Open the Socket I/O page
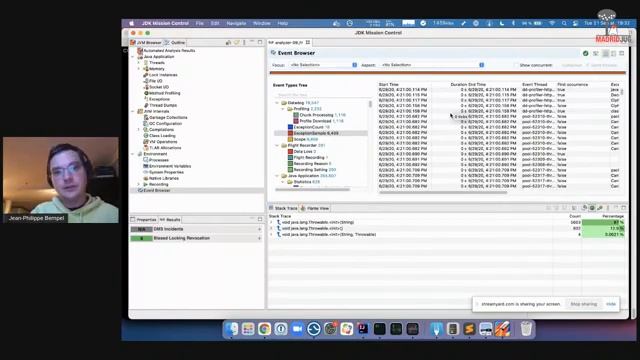The width and height of the screenshot is (640, 360). point(159,87)
